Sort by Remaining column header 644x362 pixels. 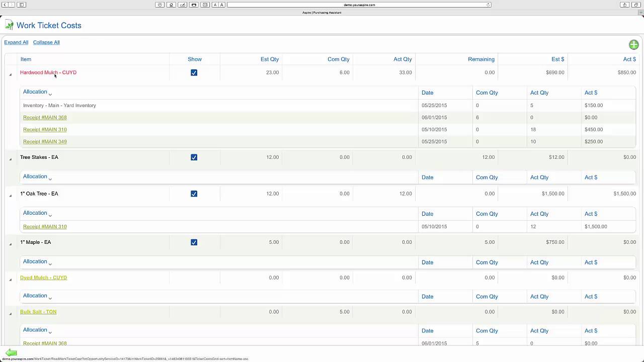pyautogui.click(x=481, y=59)
